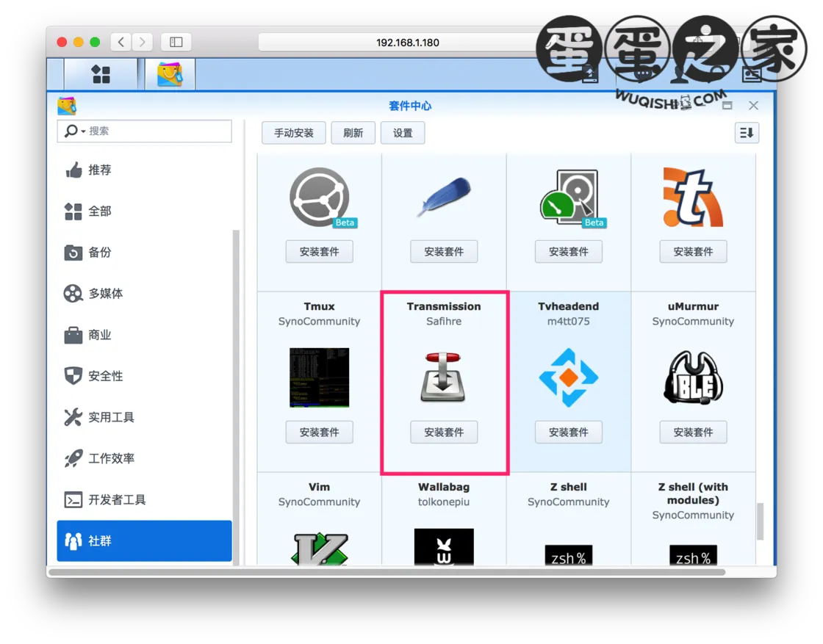The height and width of the screenshot is (644, 823).
Task: Open the disk gauge Beta package icon
Action: coord(571,198)
